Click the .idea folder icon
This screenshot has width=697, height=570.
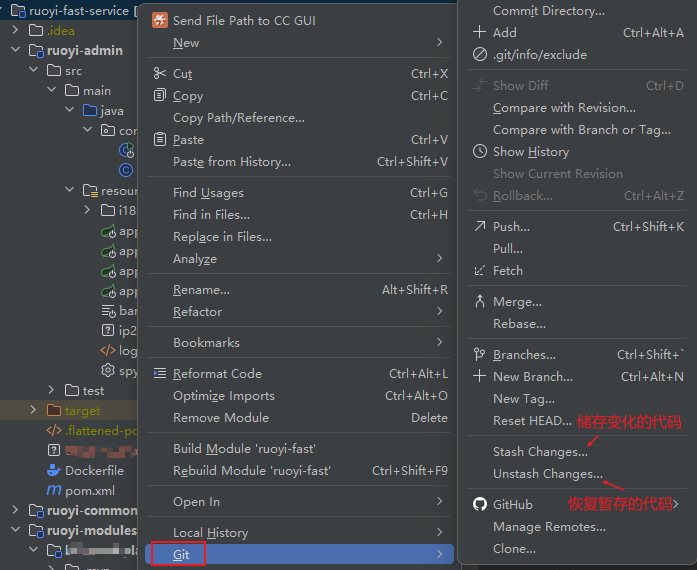[36, 30]
